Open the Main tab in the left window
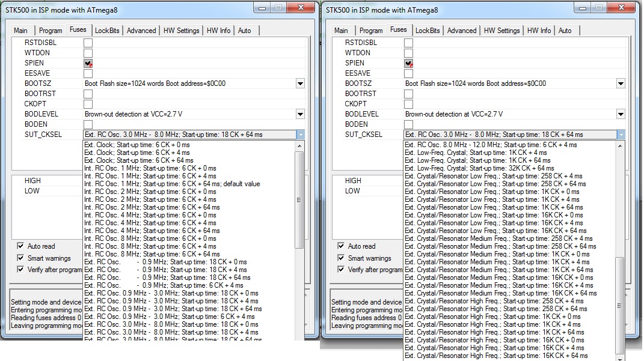644x361 pixels. [x=20, y=31]
